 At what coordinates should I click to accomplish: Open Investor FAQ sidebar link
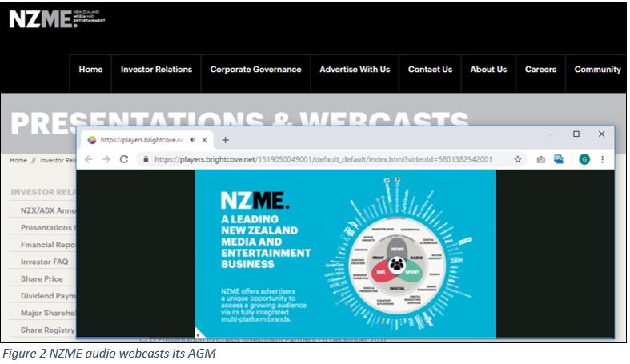point(44,262)
